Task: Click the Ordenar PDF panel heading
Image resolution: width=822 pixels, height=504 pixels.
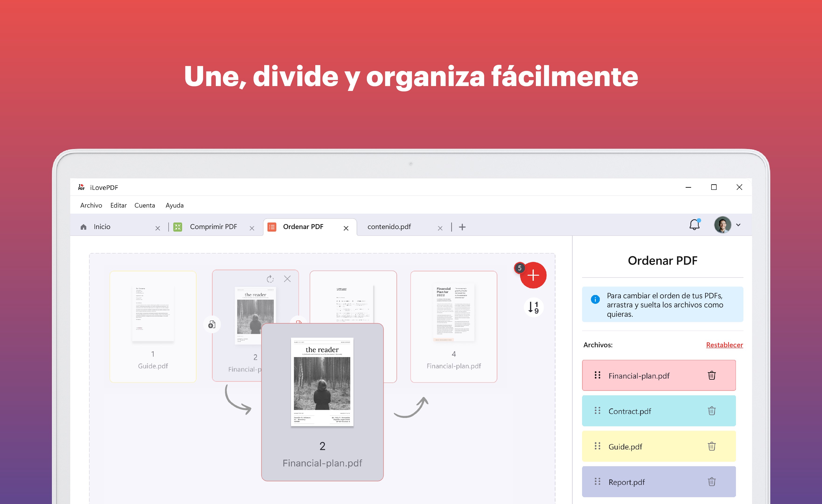Action: click(662, 261)
